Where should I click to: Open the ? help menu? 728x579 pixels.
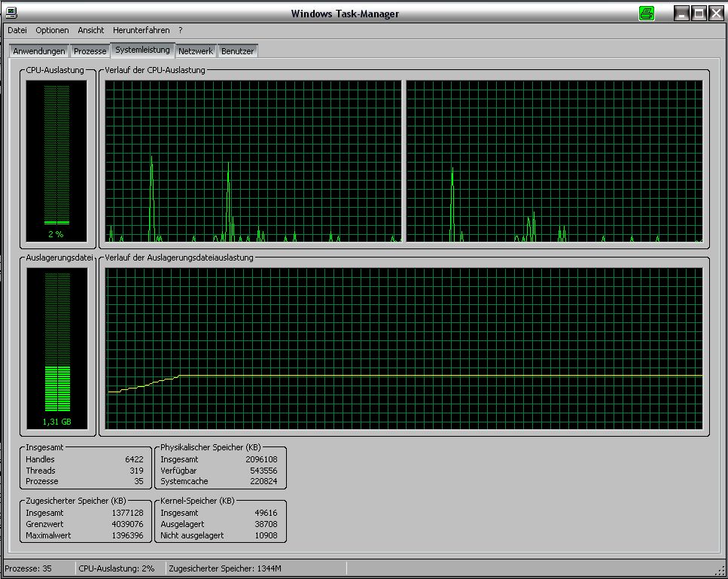tap(181, 30)
